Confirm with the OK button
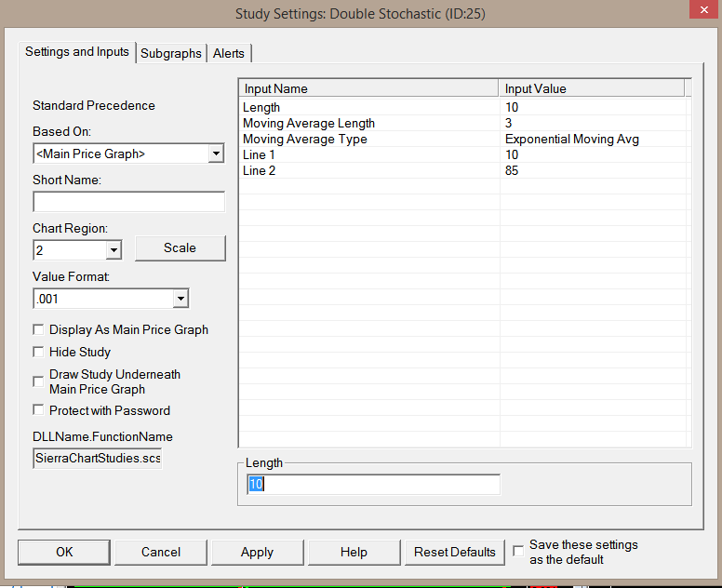This screenshot has height=588, width=722. pos(64,552)
